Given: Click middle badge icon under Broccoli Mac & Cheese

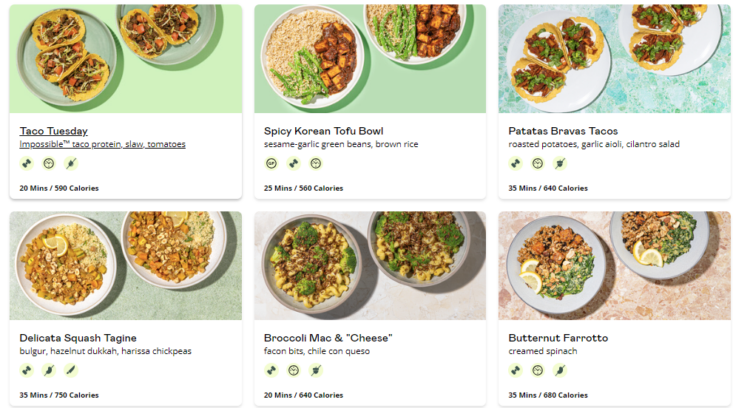Looking at the screenshot, I should point(293,370).
